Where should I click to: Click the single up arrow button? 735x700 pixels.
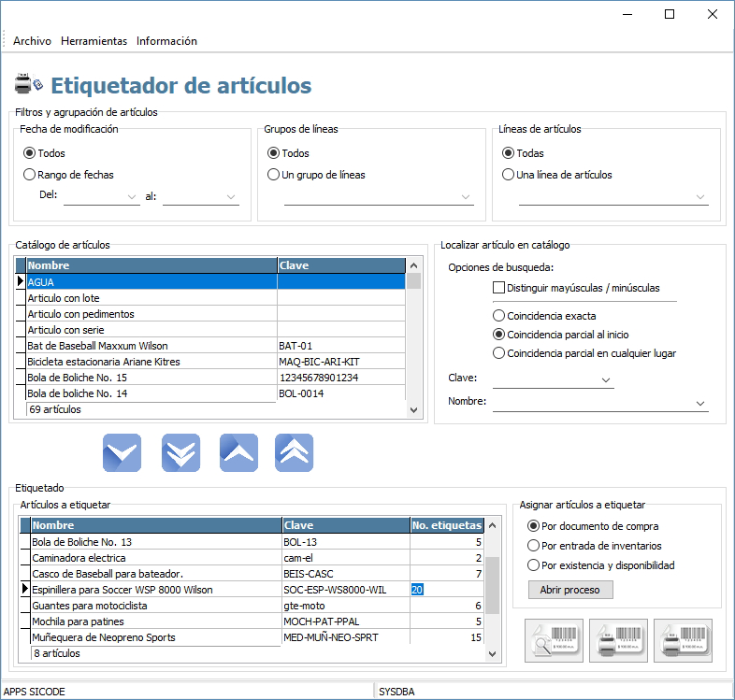(x=238, y=452)
